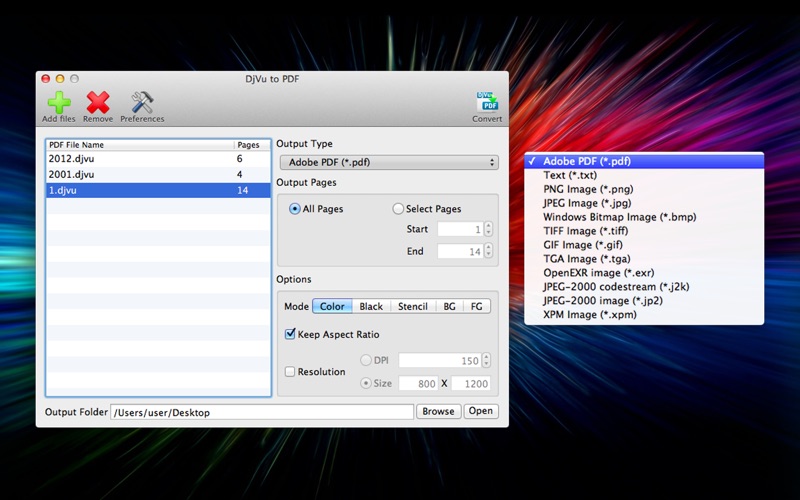Select the Size radio option
800x500 pixels.
366,383
